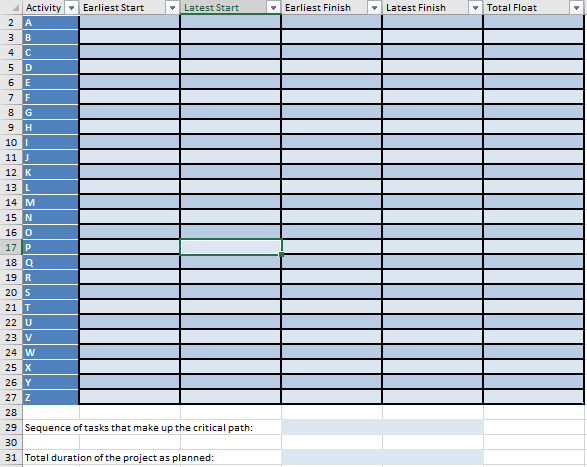Click Earliest Start cell for activity A
Image resolution: width=587 pixels, height=467 pixels.
[x=130, y=22]
